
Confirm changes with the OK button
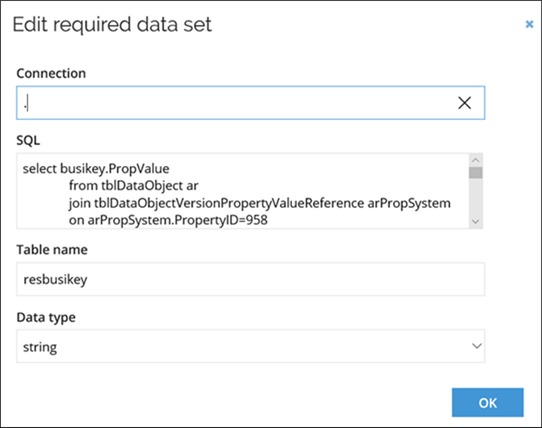point(487,402)
